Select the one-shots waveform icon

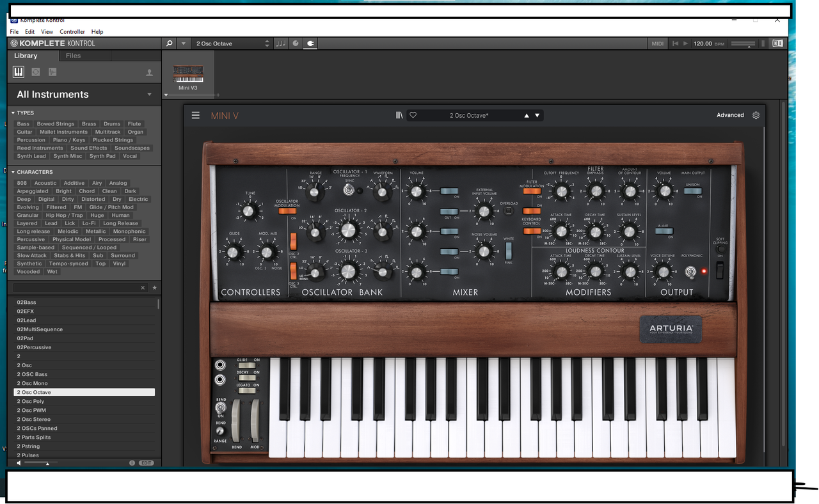click(x=52, y=72)
